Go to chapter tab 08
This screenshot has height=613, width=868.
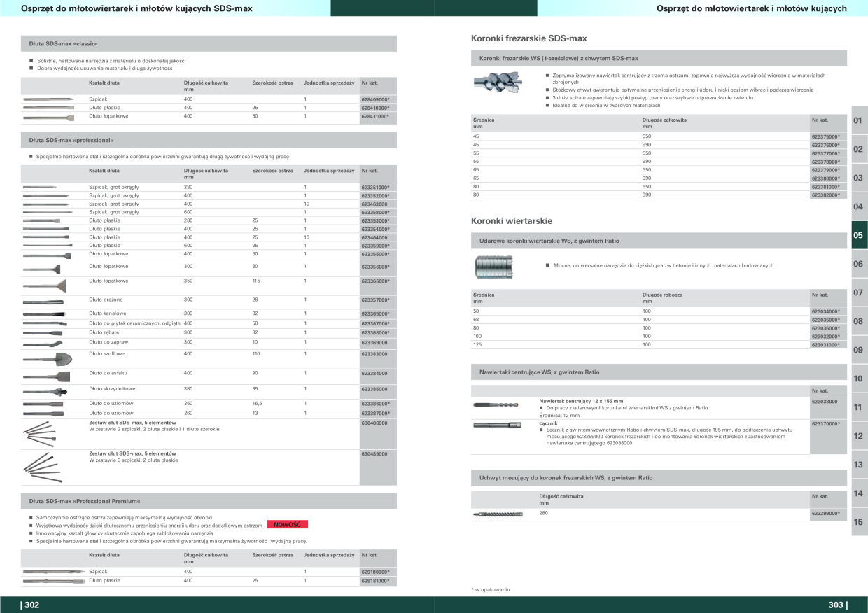click(x=859, y=321)
